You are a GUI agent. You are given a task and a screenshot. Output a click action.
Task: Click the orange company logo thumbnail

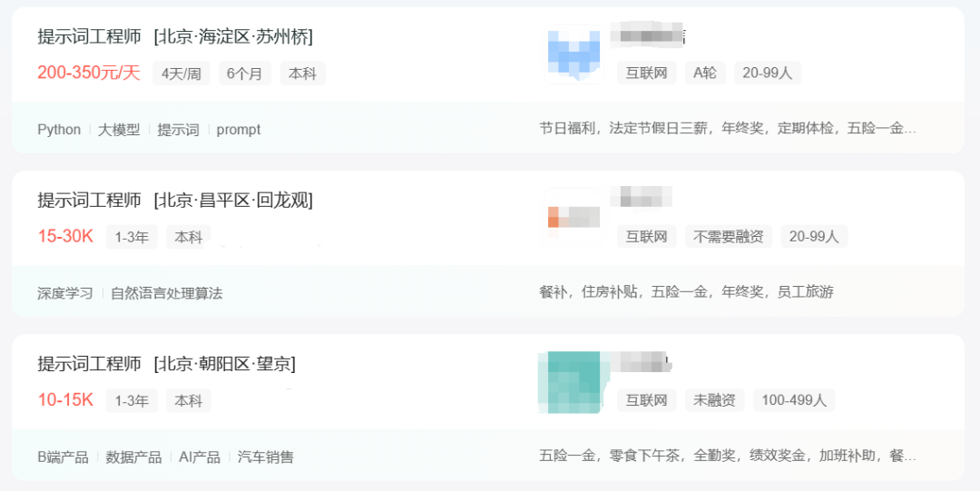click(x=572, y=216)
